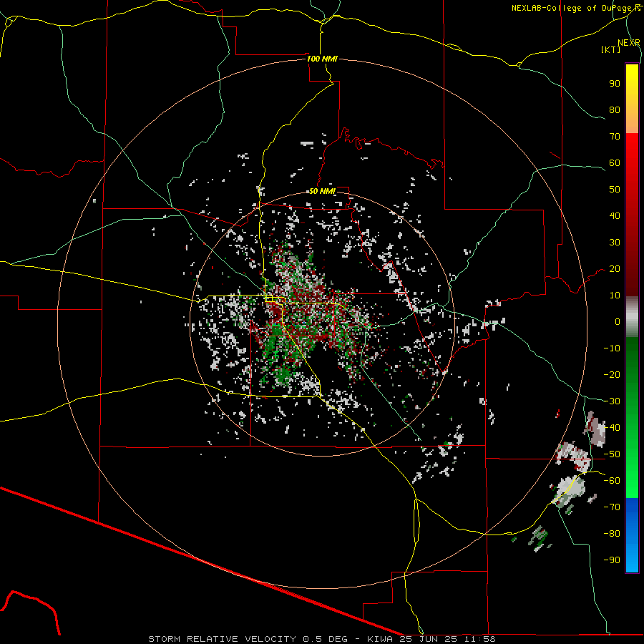Select the positive "50" velocity scale label
The width and height of the screenshot is (644, 644).
point(615,190)
